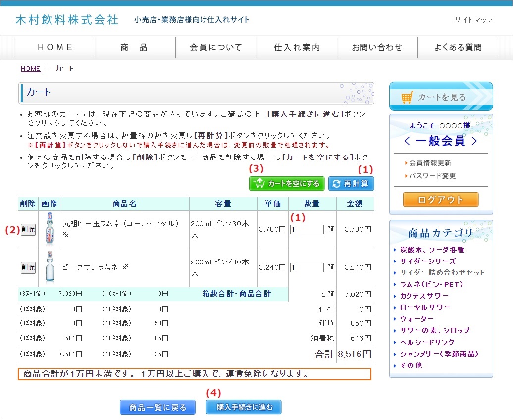513x420 pixels.
Task: Open よくある質問 in the top menu
Action: tap(458, 48)
